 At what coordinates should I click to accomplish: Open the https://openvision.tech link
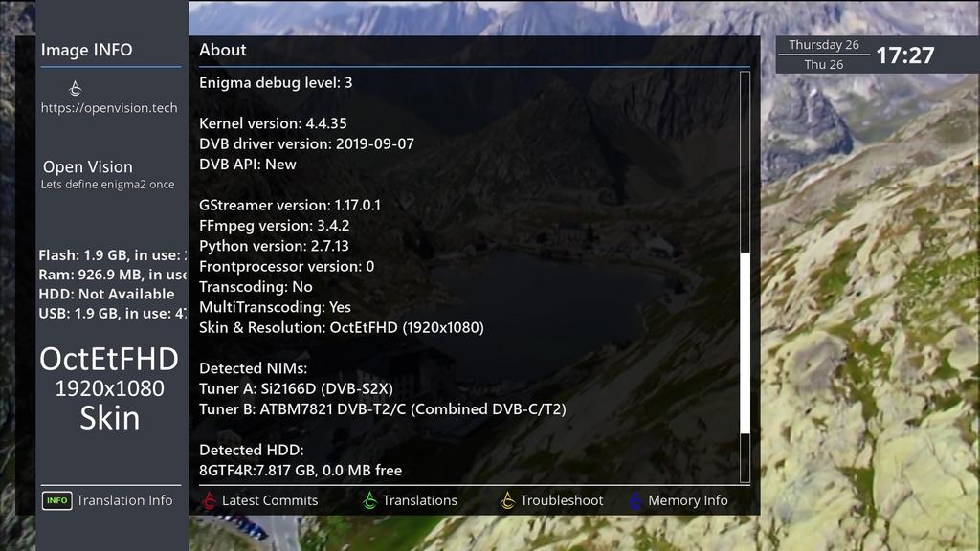click(x=109, y=108)
